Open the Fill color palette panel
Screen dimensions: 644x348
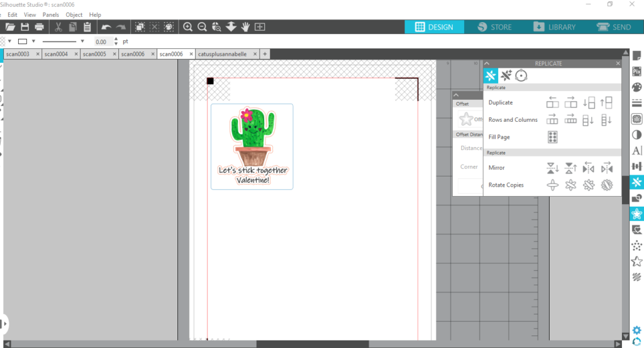(x=636, y=87)
